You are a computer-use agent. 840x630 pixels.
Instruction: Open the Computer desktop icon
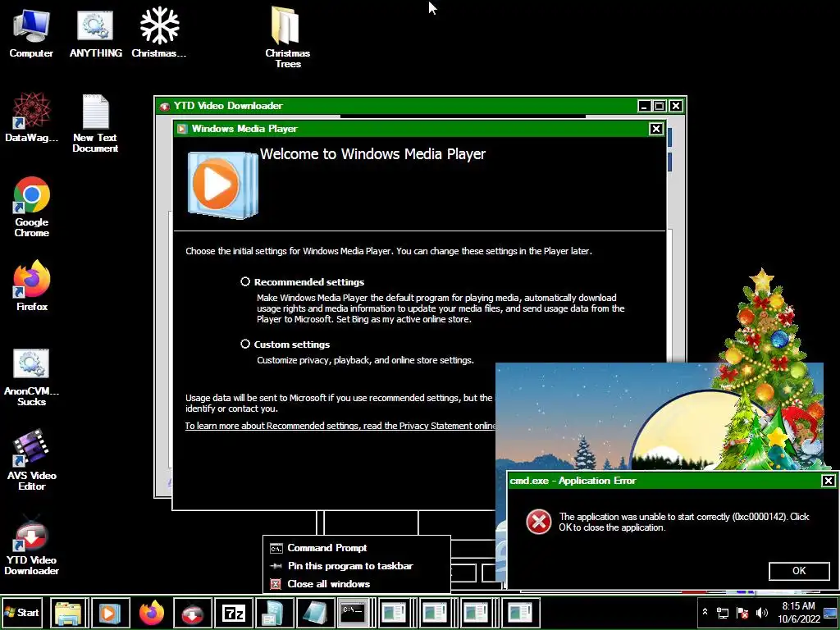(31, 33)
